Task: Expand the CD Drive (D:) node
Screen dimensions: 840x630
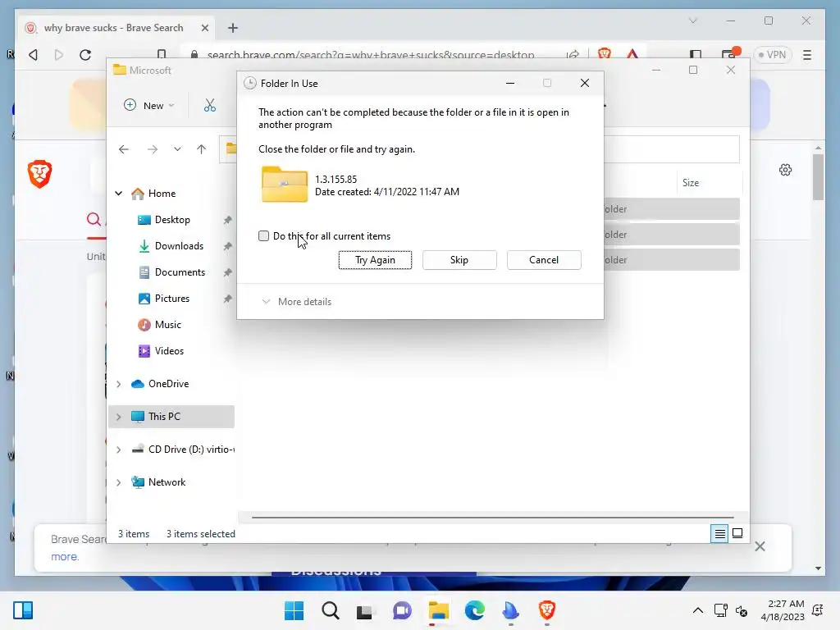Action: coord(119,450)
